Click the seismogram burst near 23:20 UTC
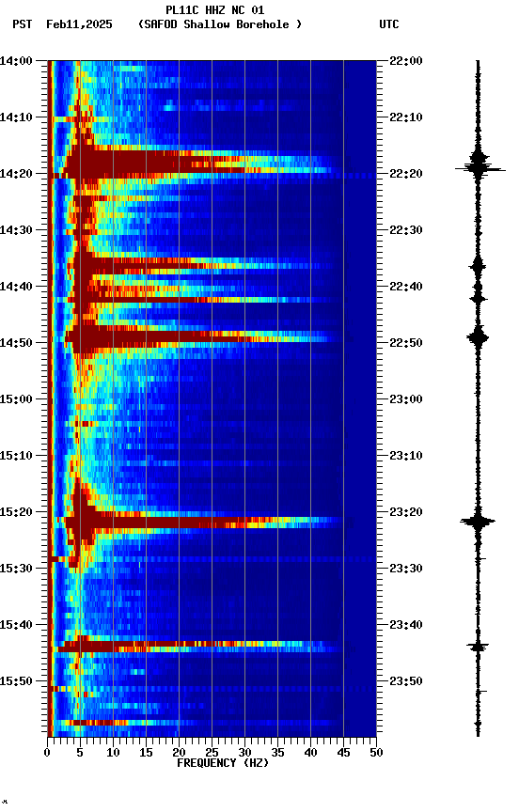 (x=478, y=522)
